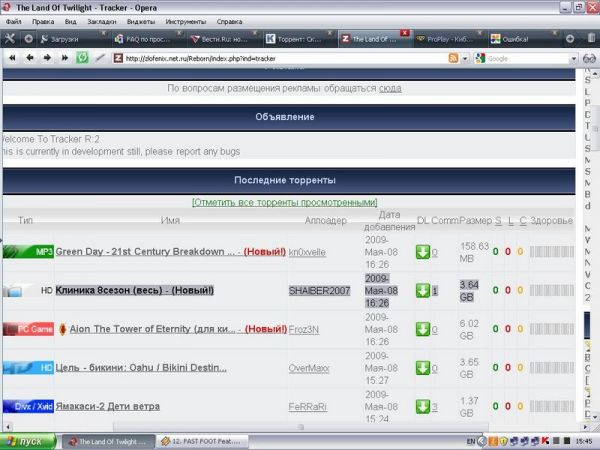Open address bar history dropdown
Image resolution: width=600 pixels, height=450 pixels.
[465, 59]
